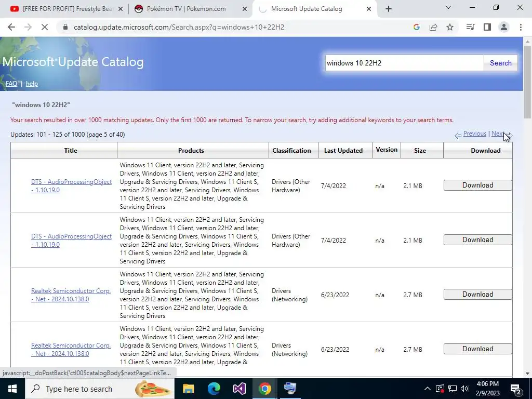This screenshot has width=532, height=399.
Task: Click the "7/4/2022" date in first row
Action: (333, 186)
